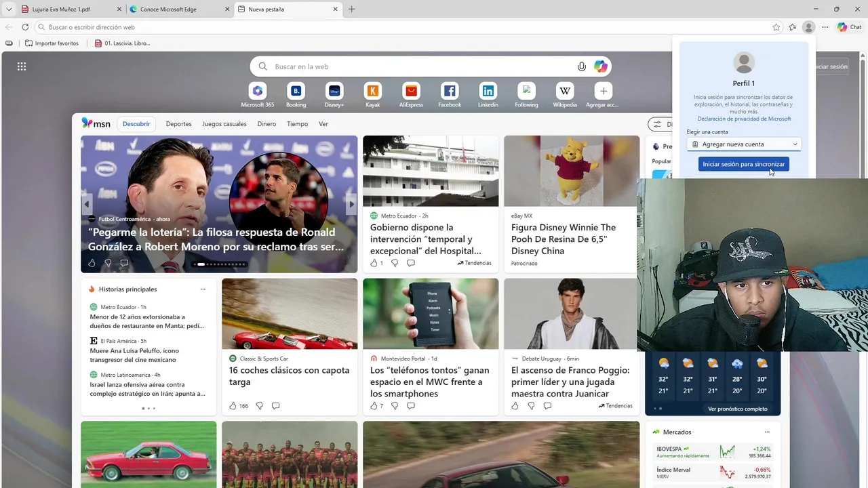Open the Booking shortcut icon
The width and height of the screenshot is (868, 488).
(296, 91)
